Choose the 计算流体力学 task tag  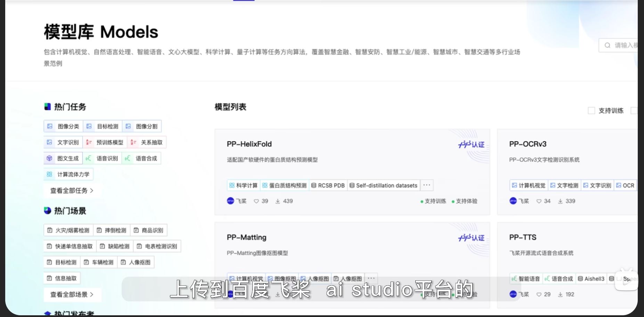point(68,174)
